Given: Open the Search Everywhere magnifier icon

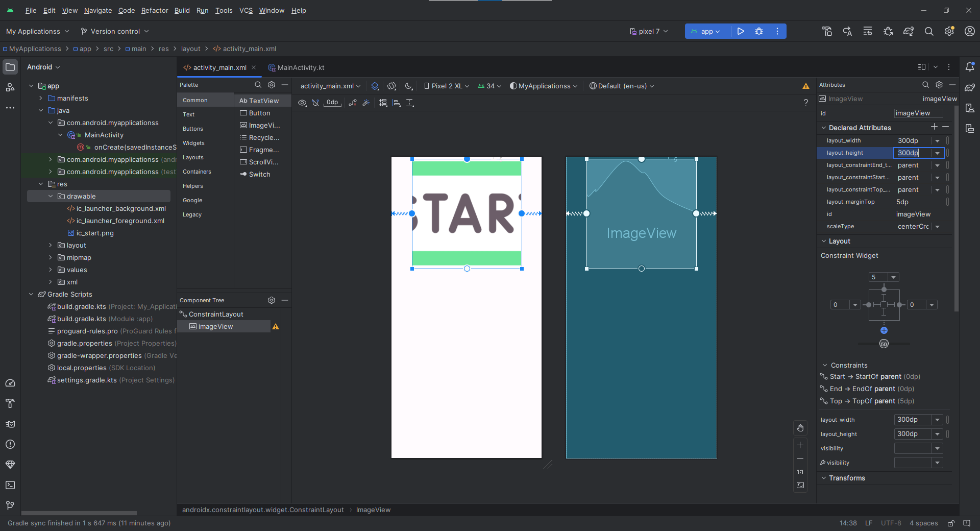Looking at the screenshot, I should [x=929, y=31].
